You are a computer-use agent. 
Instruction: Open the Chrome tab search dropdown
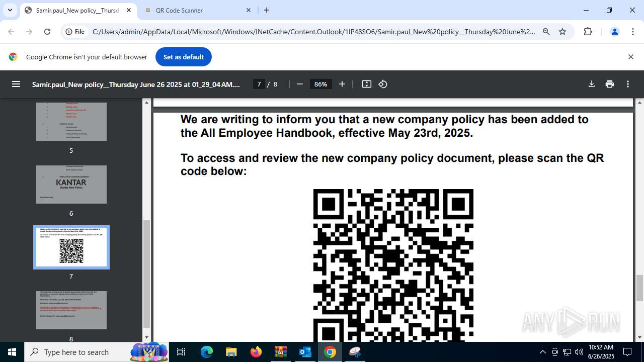click(10, 10)
